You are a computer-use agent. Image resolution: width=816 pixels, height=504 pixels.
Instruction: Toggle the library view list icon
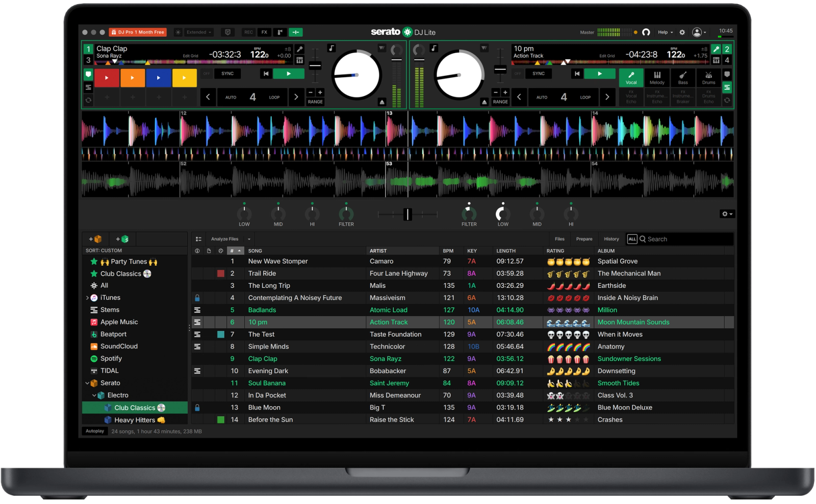198,239
